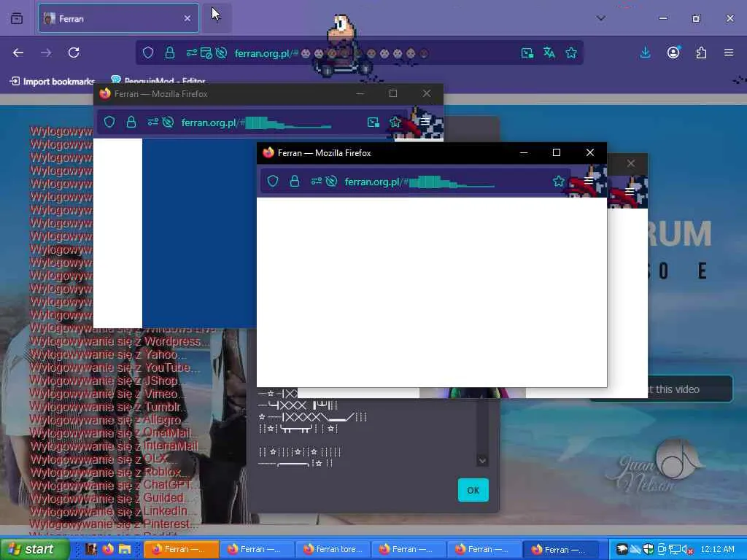Image resolution: width=747 pixels, height=560 pixels.
Task: Click permissions icon in dark-titled popup window
Action: pos(152,122)
